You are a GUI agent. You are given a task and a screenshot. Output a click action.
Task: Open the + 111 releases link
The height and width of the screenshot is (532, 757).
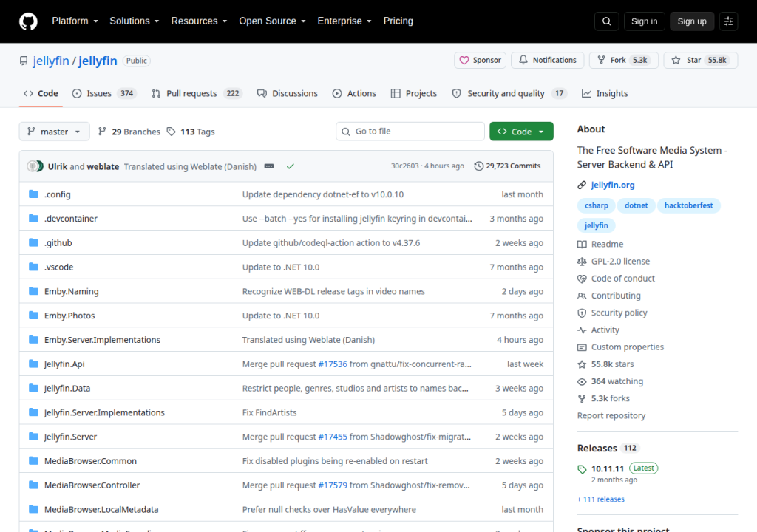(600, 499)
